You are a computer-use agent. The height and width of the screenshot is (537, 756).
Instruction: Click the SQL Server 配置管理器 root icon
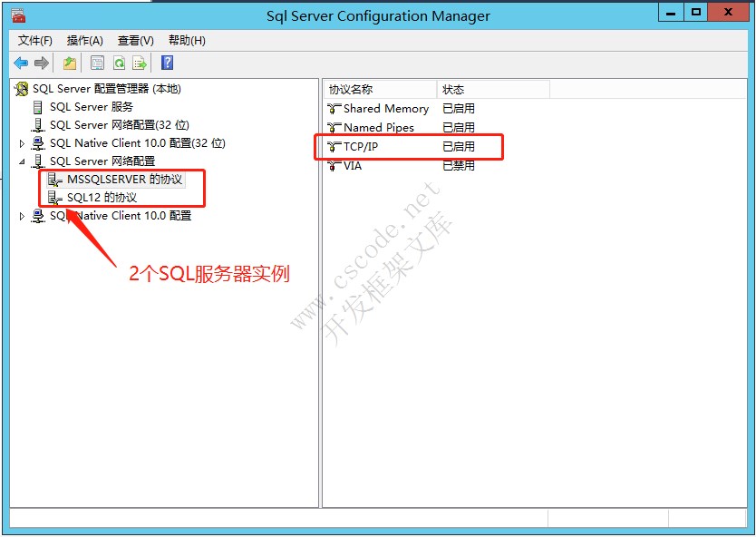[x=22, y=89]
